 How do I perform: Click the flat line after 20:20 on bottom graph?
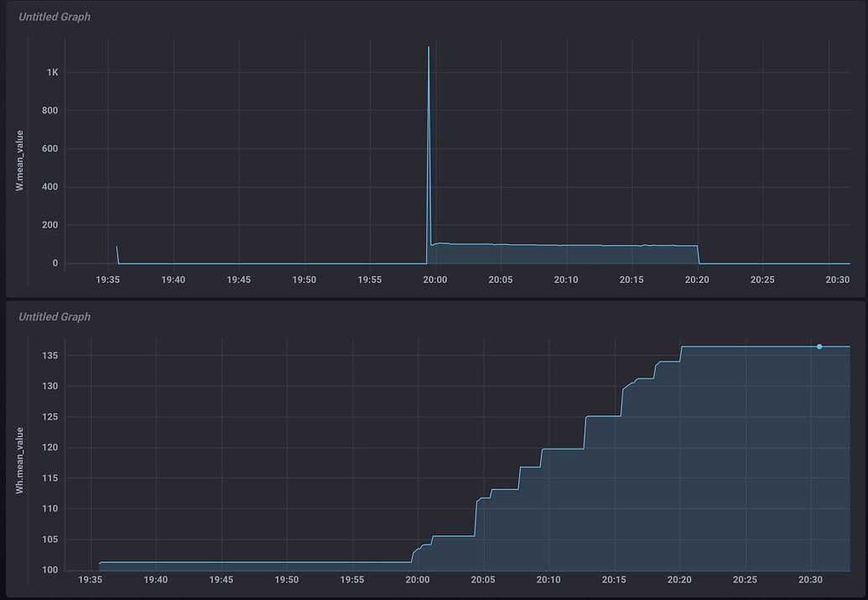[755, 346]
